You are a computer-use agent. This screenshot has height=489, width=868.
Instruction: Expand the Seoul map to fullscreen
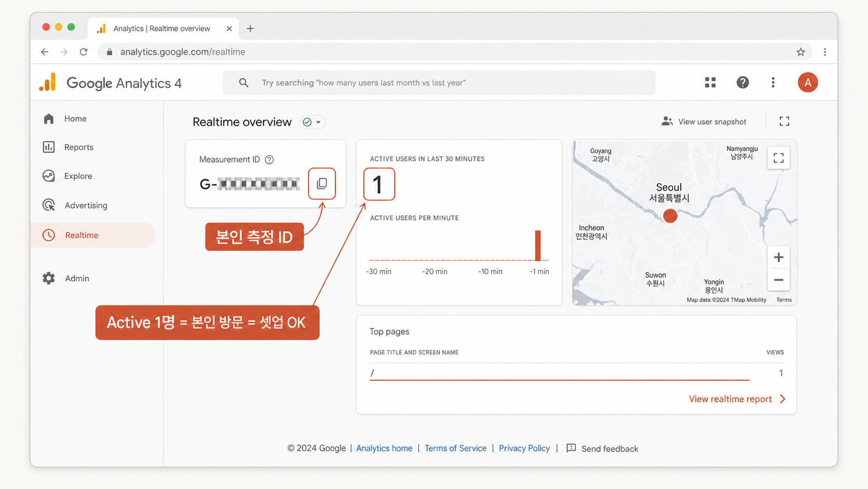[778, 158]
